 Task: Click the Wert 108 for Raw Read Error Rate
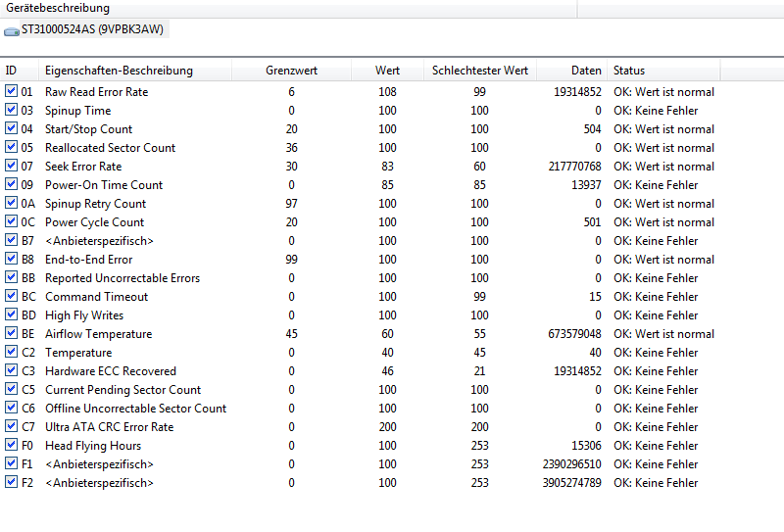pyautogui.click(x=387, y=92)
